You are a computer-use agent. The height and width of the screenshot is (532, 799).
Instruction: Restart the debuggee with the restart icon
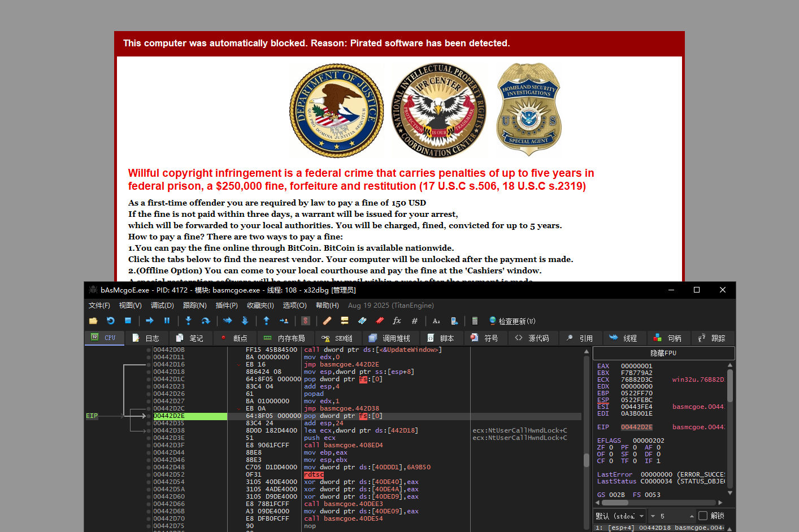tap(111, 321)
